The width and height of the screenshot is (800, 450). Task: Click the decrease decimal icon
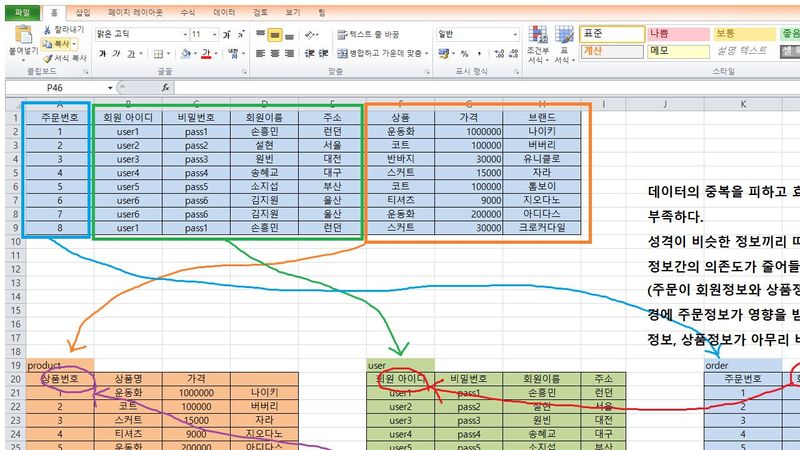tap(514, 53)
